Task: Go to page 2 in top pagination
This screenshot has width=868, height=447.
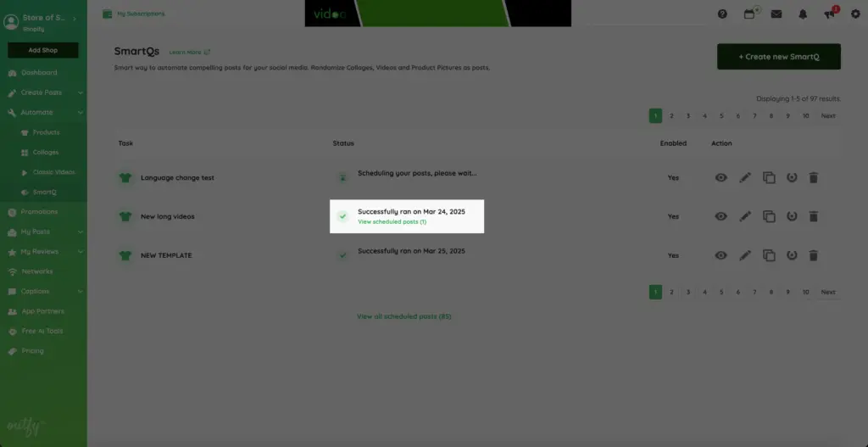Action: [x=671, y=115]
